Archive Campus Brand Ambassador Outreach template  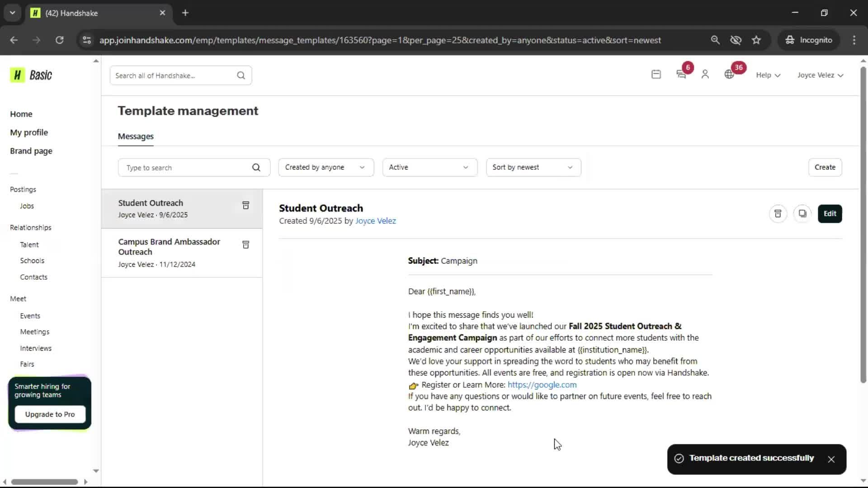pos(246,245)
